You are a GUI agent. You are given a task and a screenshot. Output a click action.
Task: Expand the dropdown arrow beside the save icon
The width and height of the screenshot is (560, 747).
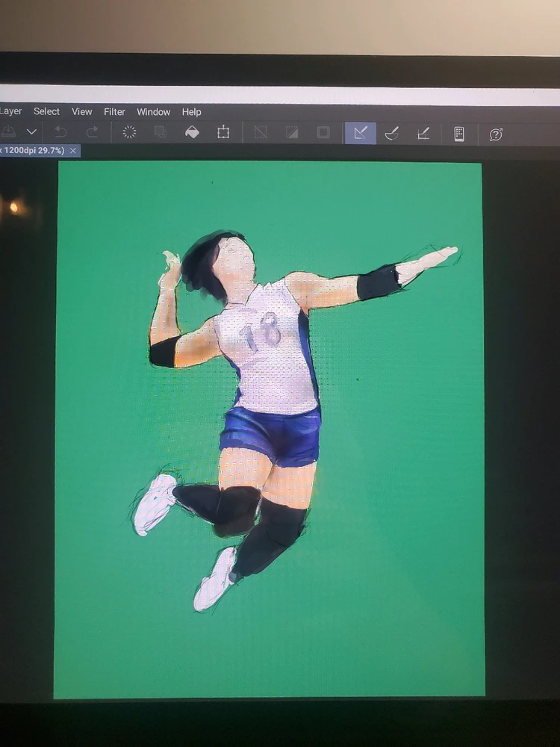(32, 131)
